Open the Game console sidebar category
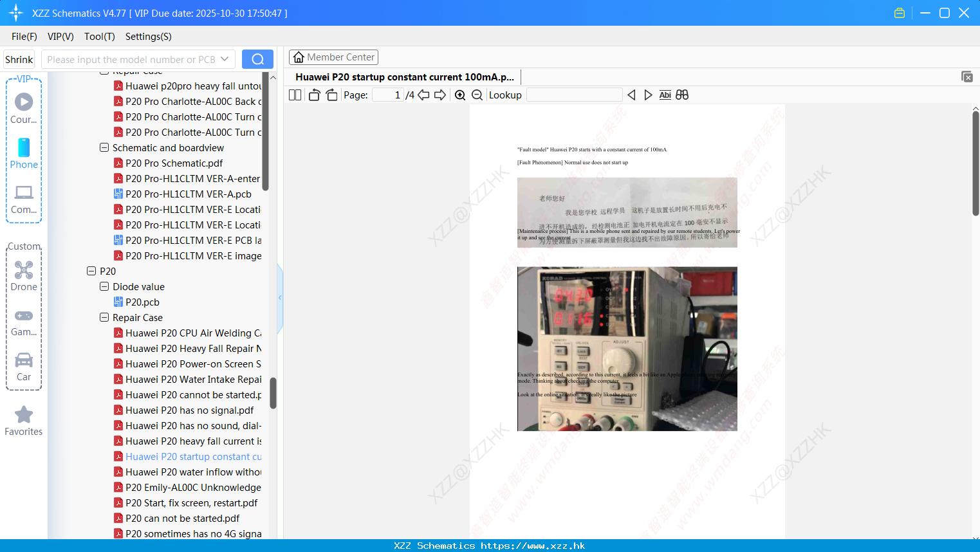This screenshot has height=552, width=980. 24,322
